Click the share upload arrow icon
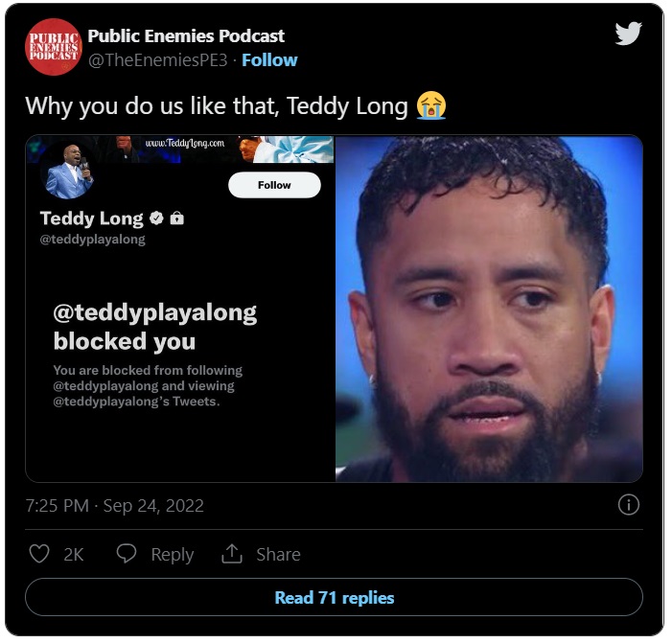 tap(232, 554)
